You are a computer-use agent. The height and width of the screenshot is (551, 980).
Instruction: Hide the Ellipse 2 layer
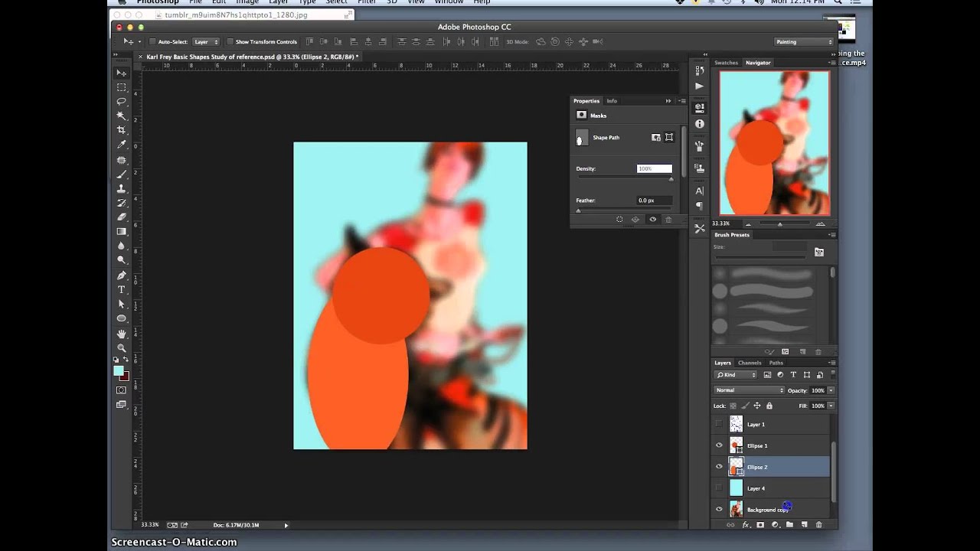pos(719,467)
